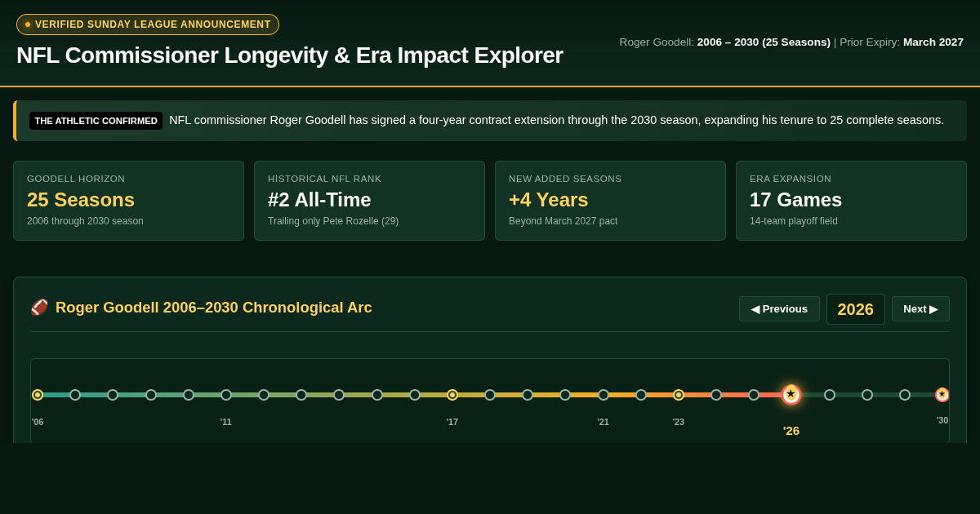Advance to next year with Next button
Image resolution: width=980 pixels, height=514 pixels.
(920, 308)
